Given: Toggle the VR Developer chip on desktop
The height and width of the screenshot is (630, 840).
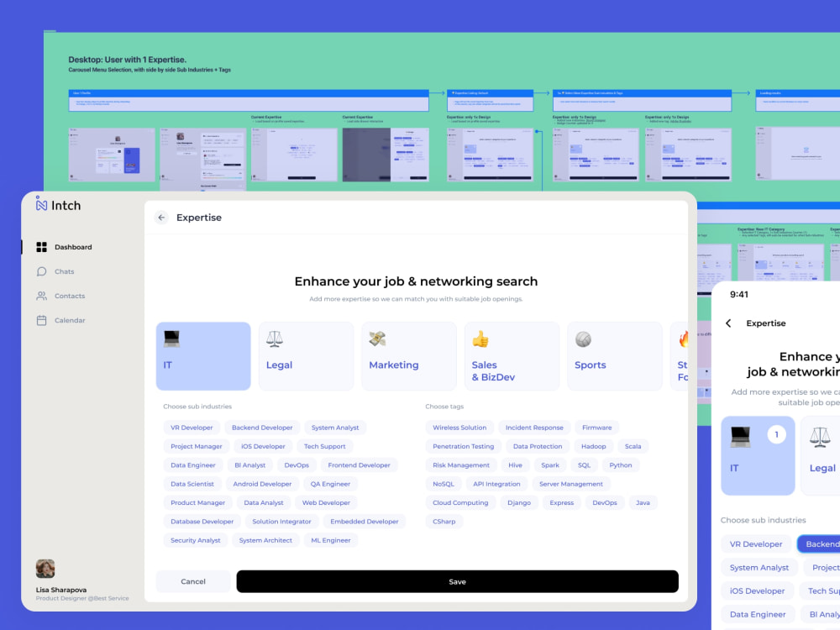Looking at the screenshot, I should click(x=192, y=428).
